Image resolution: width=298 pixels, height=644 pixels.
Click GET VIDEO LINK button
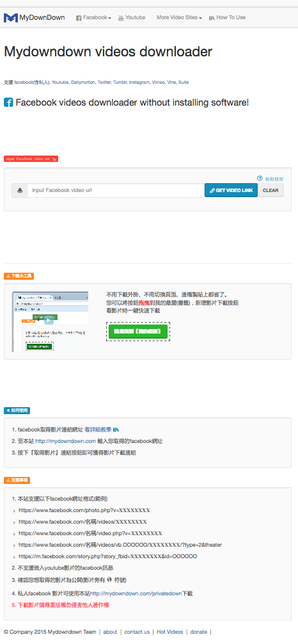click(x=231, y=191)
